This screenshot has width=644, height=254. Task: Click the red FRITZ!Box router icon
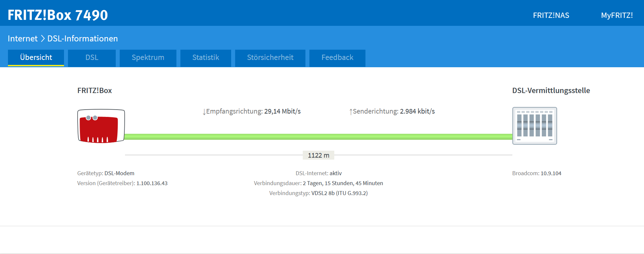pyautogui.click(x=101, y=126)
